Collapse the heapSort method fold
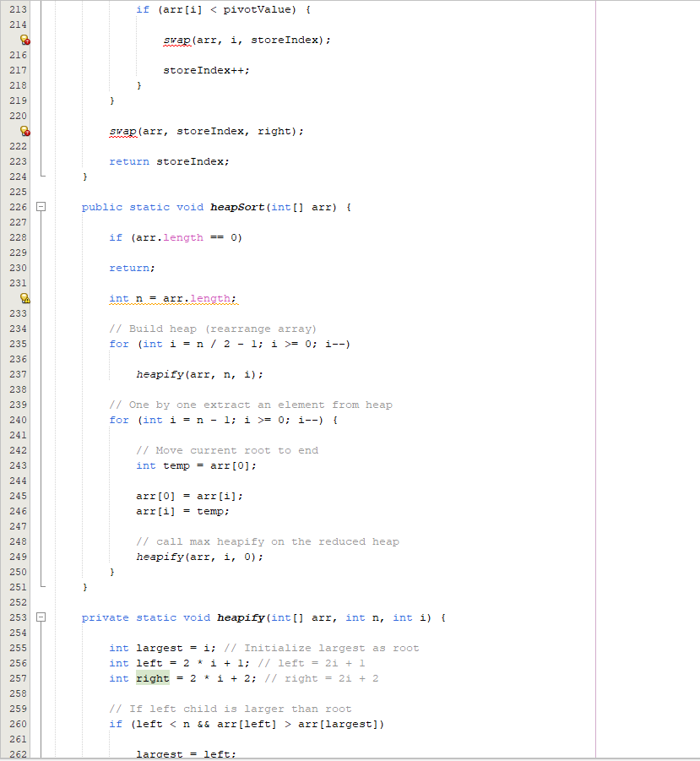 [x=41, y=207]
